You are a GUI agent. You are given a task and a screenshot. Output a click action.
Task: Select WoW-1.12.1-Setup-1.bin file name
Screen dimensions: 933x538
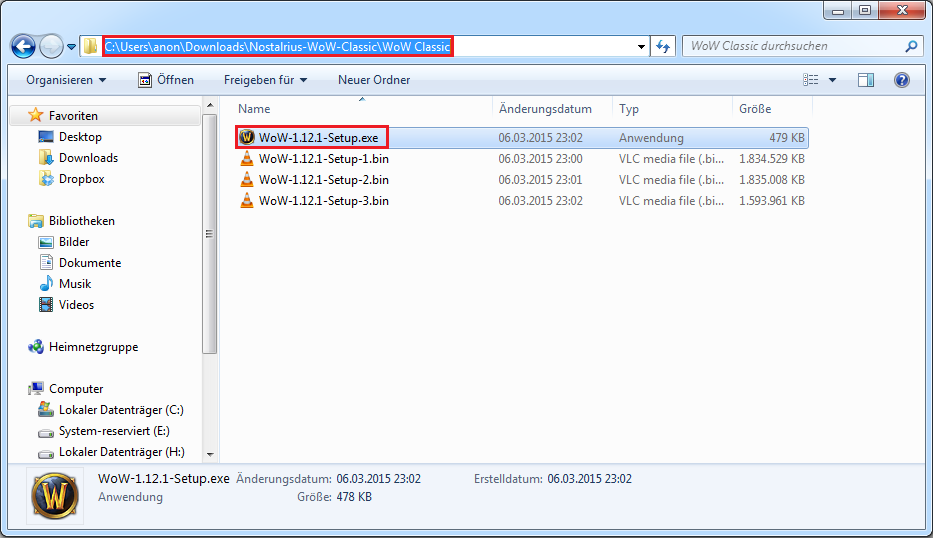click(324, 159)
